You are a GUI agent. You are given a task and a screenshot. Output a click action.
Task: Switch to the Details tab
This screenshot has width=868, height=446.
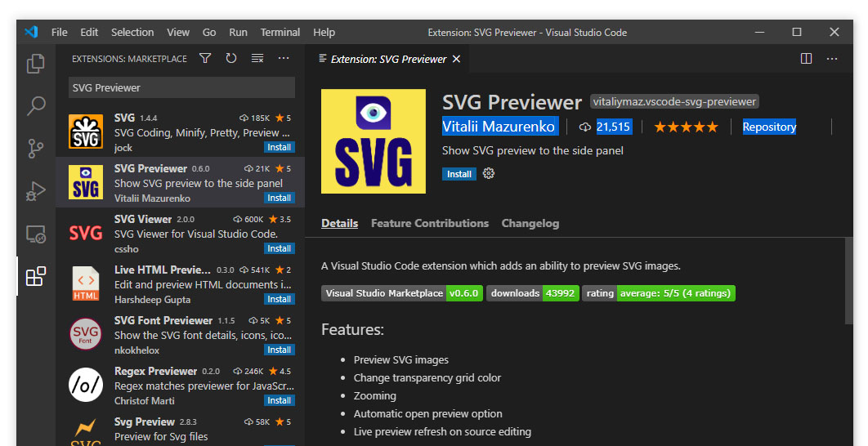(x=339, y=224)
